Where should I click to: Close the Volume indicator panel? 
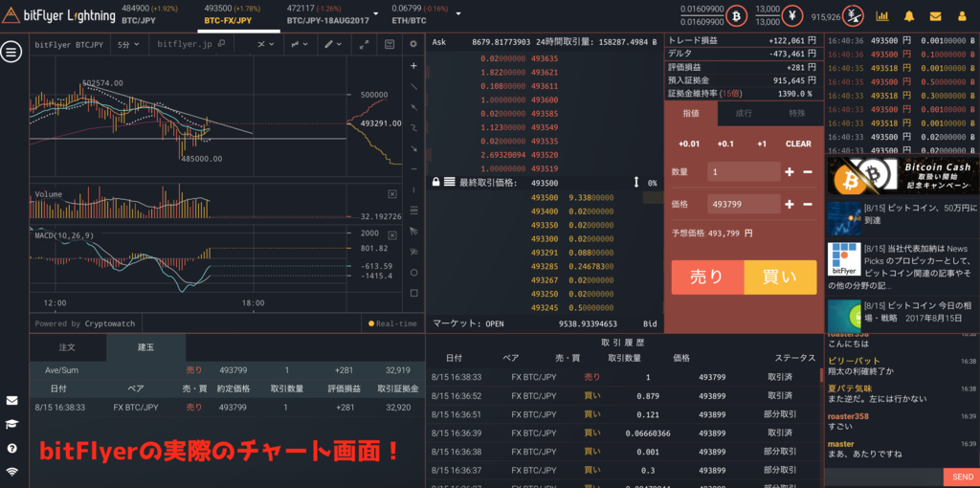pyautogui.click(x=391, y=194)
